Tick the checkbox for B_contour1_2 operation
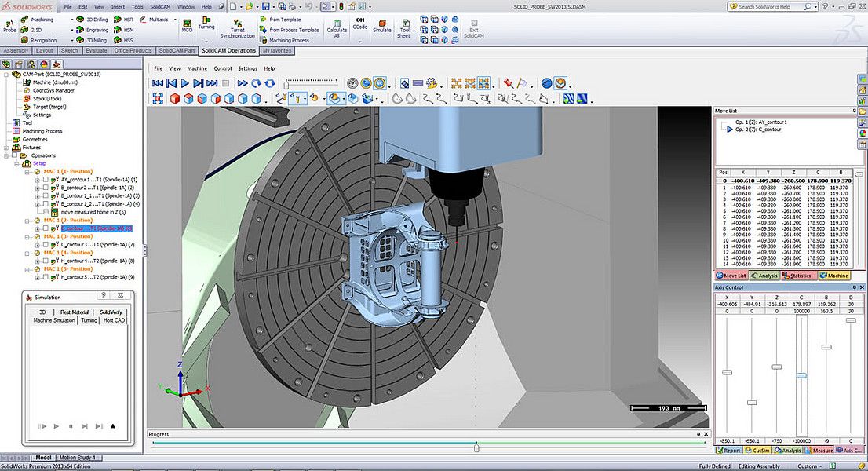868x471 pixels. pyautogui.click(x=46, y=204)
